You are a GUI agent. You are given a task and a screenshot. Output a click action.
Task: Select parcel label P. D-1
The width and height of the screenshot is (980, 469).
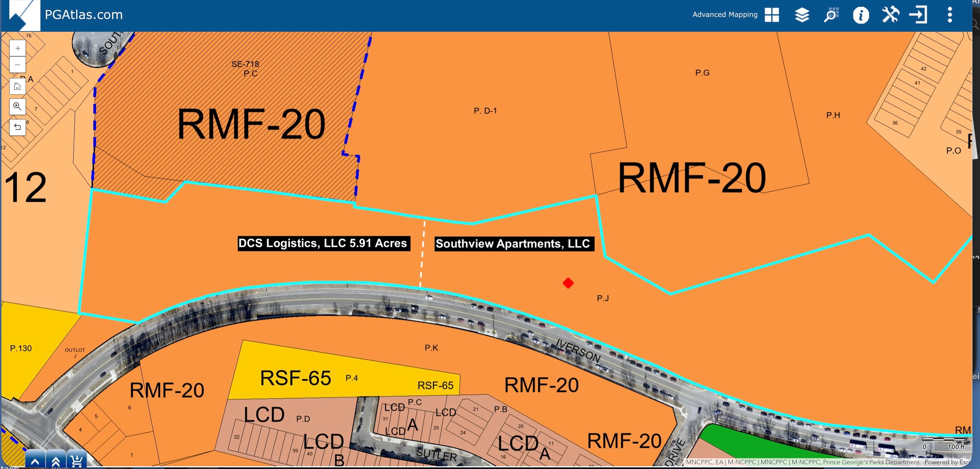(485, 111)
